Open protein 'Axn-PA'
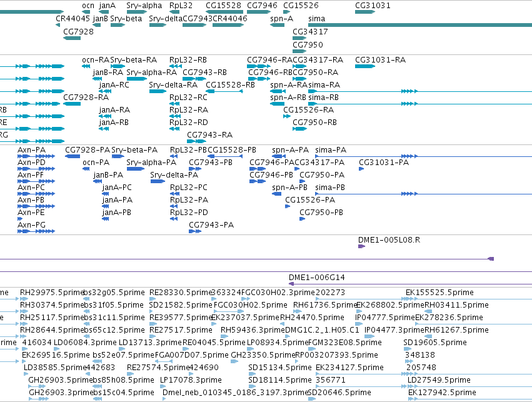This screenshot has width=532, height=402. point(31,150)
